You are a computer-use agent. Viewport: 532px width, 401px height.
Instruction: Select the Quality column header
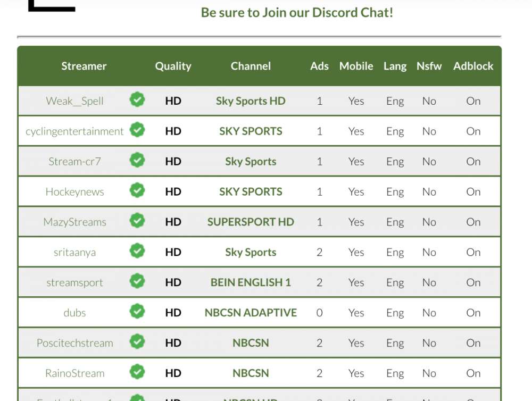[x=173, y=66]
